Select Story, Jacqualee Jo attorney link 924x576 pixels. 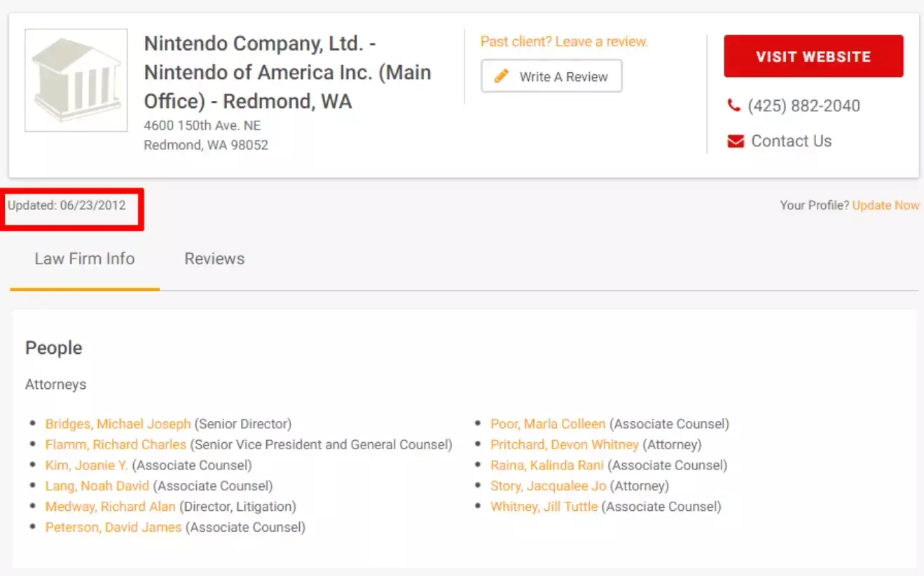pyautogui.click(x=549, y=486)
